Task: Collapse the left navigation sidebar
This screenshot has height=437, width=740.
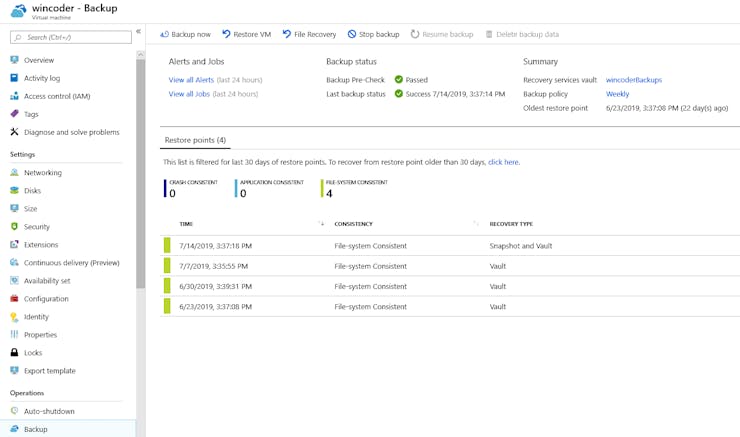Action: point(138,32)
